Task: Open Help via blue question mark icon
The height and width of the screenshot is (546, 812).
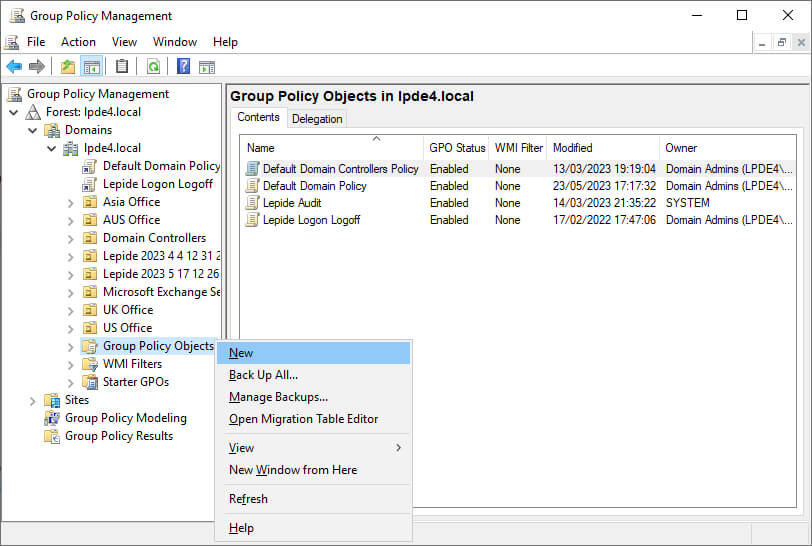Action: 183,67
